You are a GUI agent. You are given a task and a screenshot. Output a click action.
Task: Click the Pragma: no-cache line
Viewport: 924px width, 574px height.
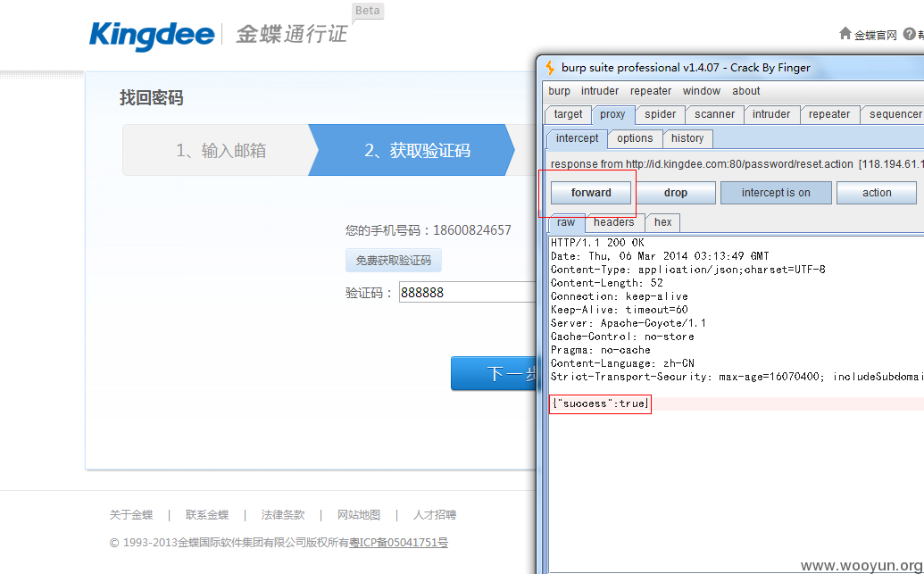coord(601,350)
